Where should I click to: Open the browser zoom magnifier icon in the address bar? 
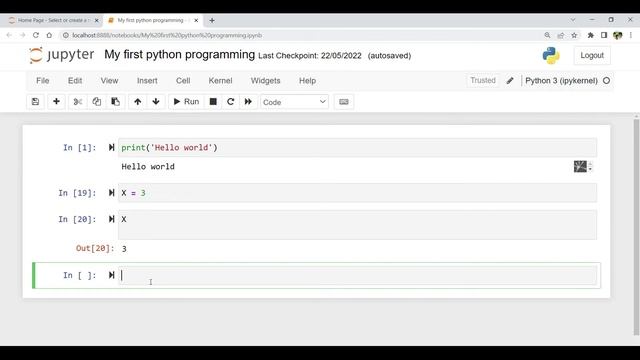click(547, 35)
